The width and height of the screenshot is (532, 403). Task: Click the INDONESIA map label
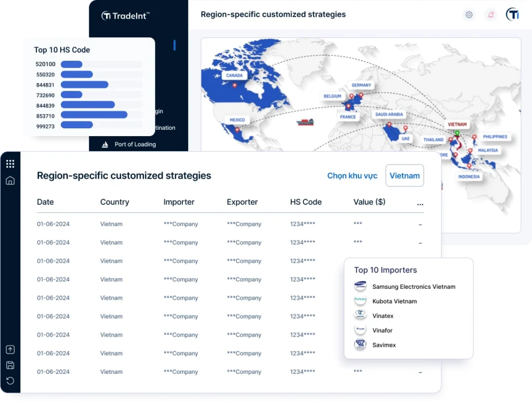pos(469,177)
